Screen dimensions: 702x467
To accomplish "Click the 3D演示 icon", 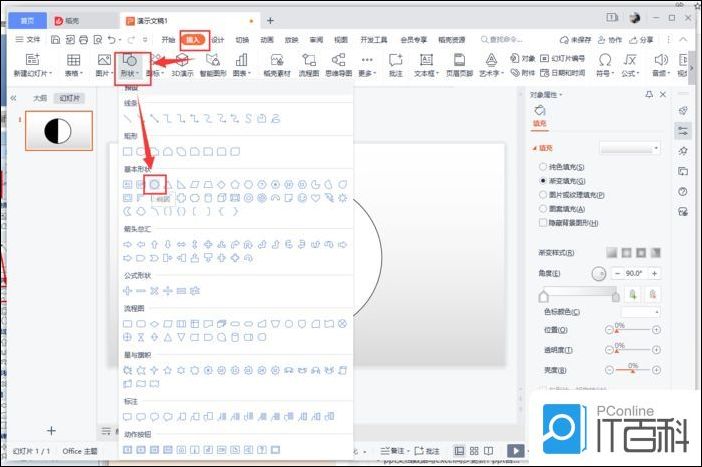I will point(182,60).
